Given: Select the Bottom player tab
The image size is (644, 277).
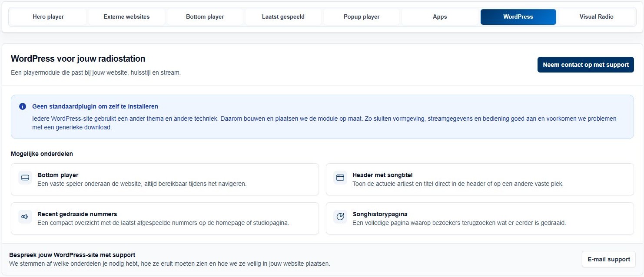Looking at the screenshot, I should click(205, 17).
